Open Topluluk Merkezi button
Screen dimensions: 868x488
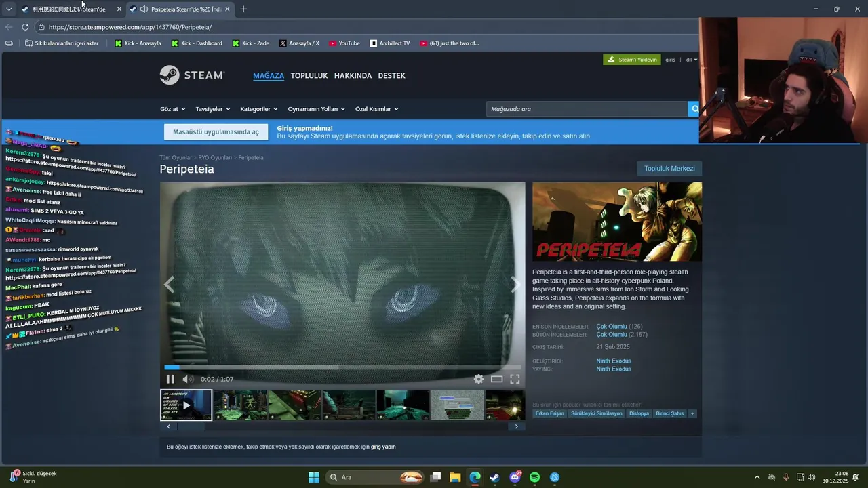point(669,168)
